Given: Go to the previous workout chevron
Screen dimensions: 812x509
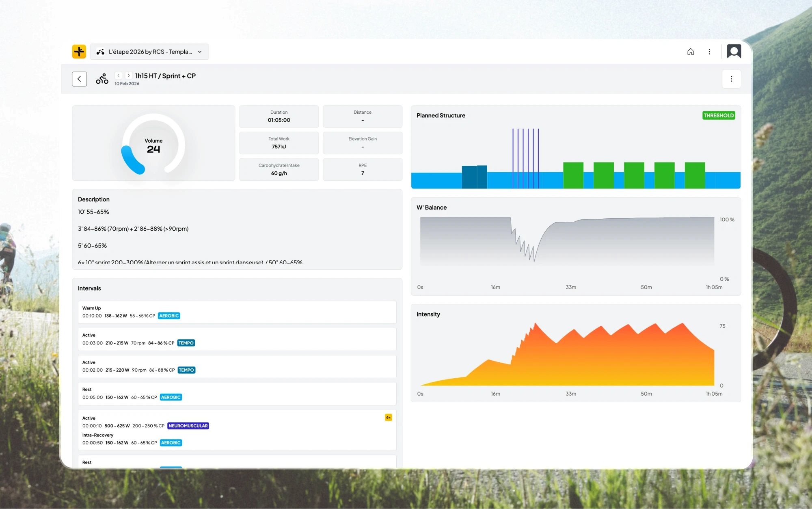Looking at the screenshot, I should (118, 76).
